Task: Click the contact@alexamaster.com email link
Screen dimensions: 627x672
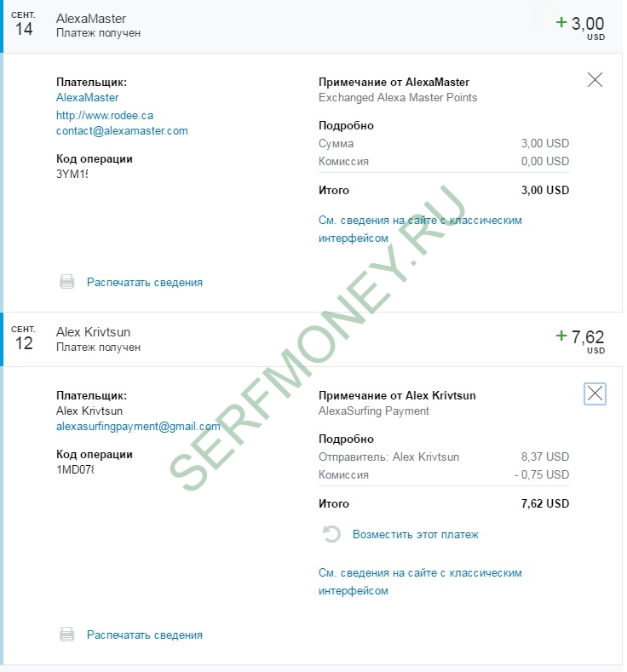Action: tap(122, 131)
